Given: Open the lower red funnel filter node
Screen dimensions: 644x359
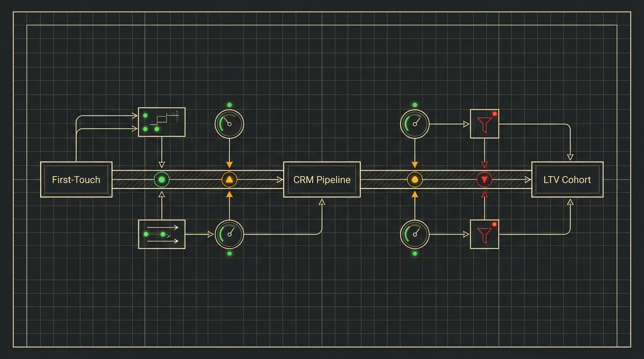Looking at the screenshot, I should (484, 234).
